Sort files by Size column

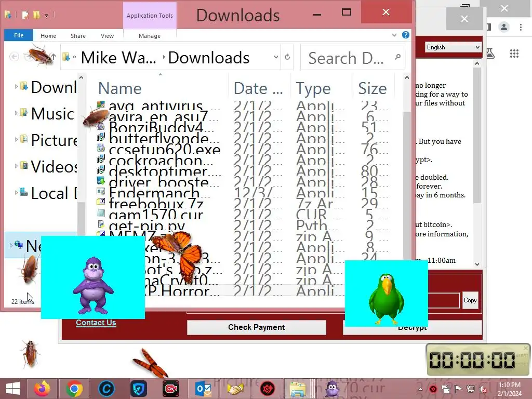(373, 88)
